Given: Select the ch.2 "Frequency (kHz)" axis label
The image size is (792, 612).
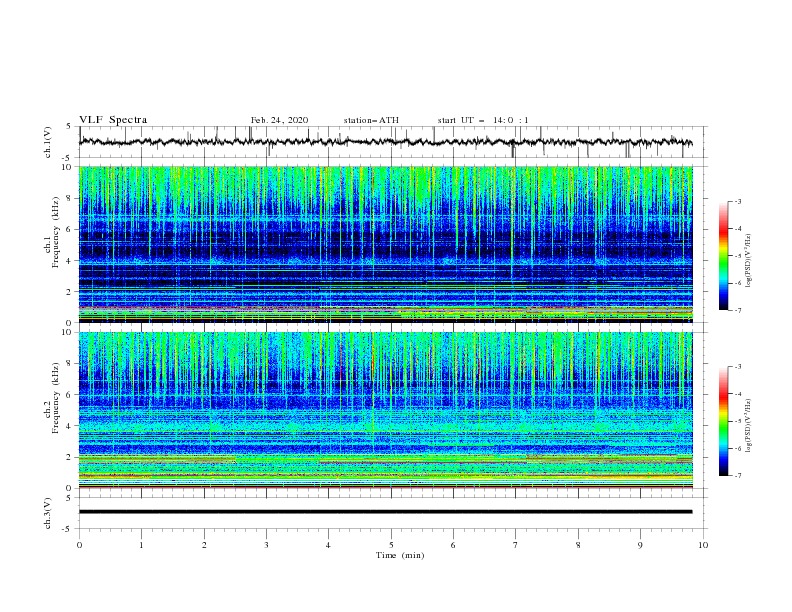Looking at the screenshot, I should coord(56,398).
